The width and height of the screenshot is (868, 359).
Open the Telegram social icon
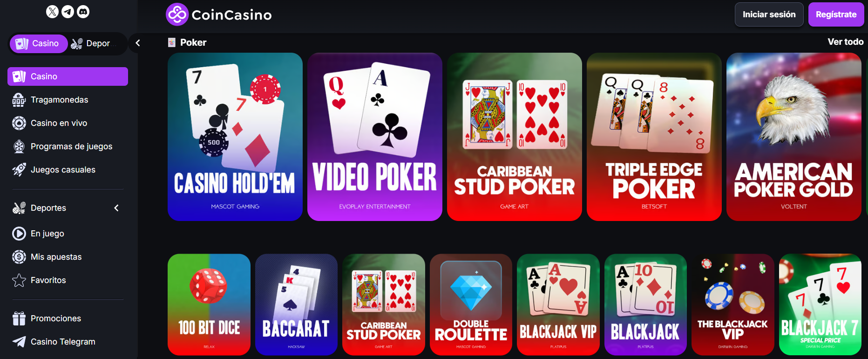(x=68, y=12)
